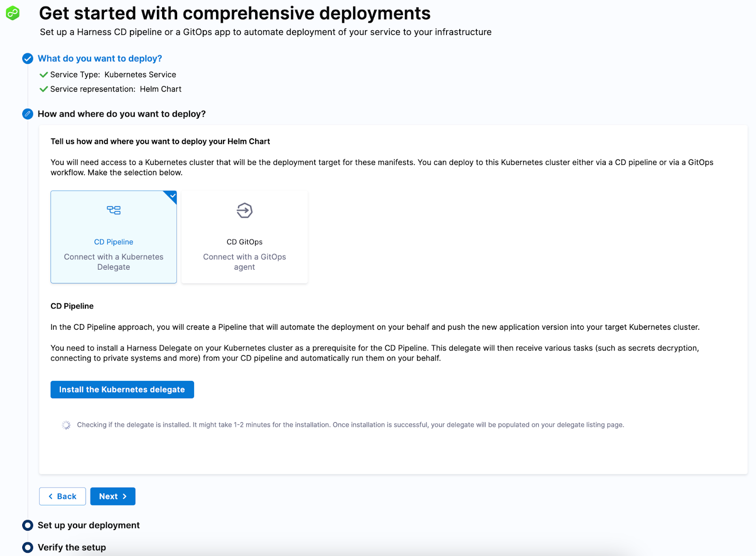Click the CD Pipeline flow icon

coord(114,210)
